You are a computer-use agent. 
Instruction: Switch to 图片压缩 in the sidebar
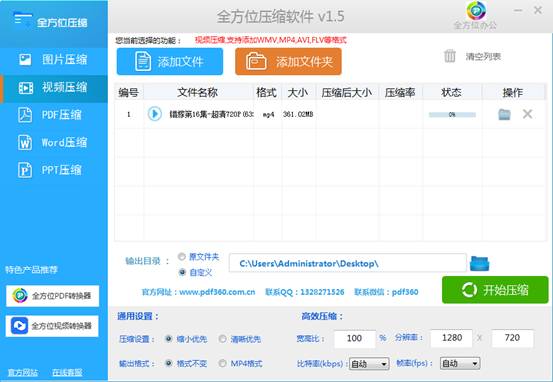[54, 60]
